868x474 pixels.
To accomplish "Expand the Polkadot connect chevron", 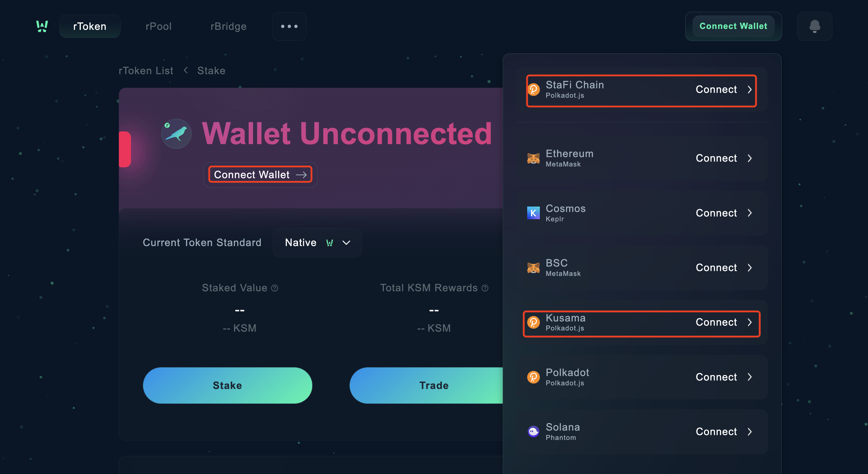I will tap(749, 377).
